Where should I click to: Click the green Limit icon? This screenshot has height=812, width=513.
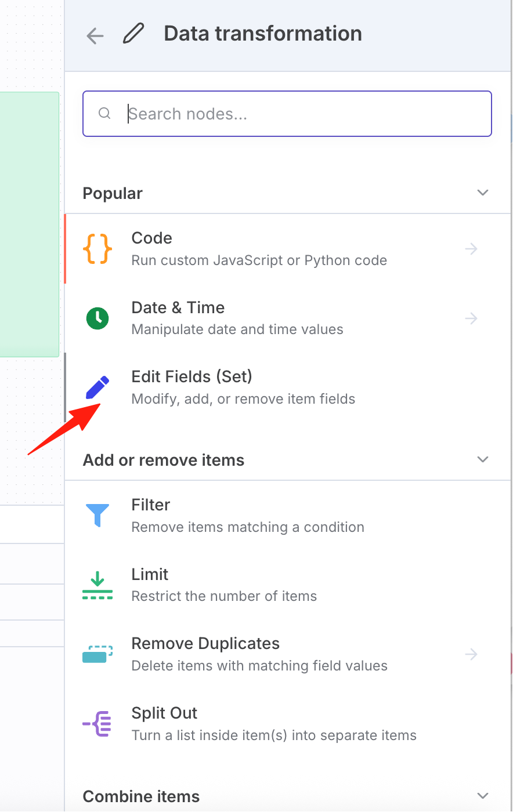(x=97, y=585)
